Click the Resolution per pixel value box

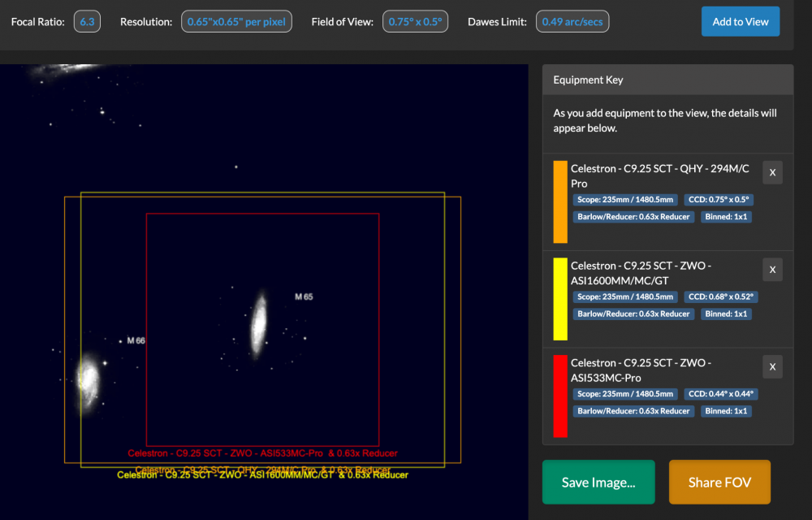[236, 22]
